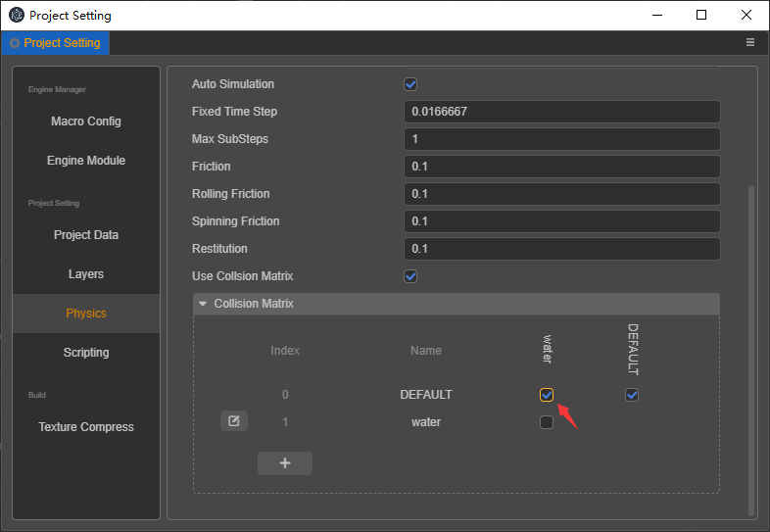
Task: Select Project Data in sidebar
Action: click(x=86, y=235)
